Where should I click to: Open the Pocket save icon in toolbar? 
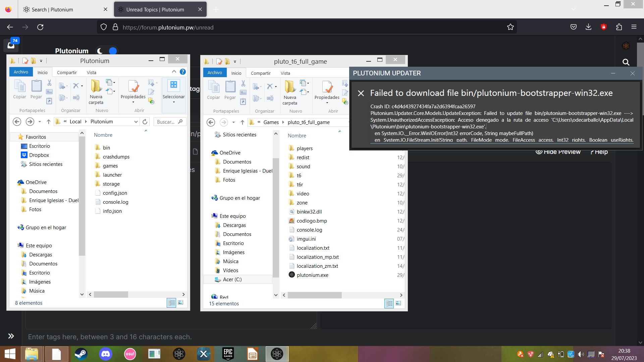[574, 27]
